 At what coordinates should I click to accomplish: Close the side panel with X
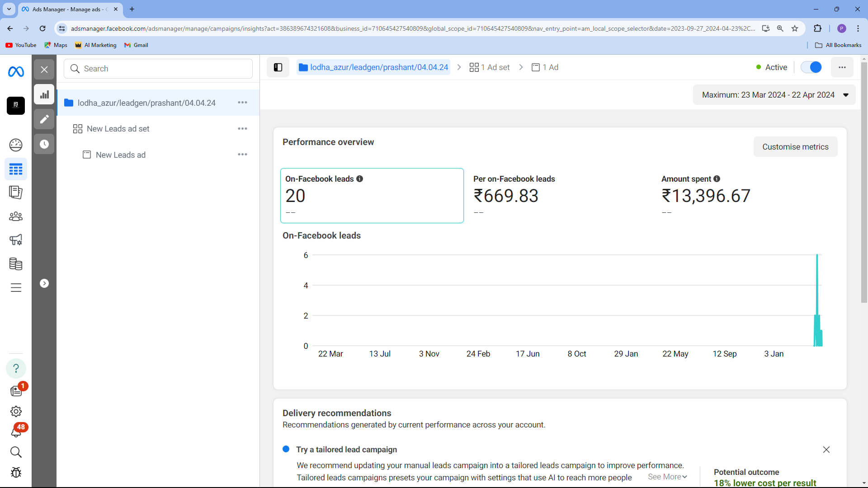point(44,70)
